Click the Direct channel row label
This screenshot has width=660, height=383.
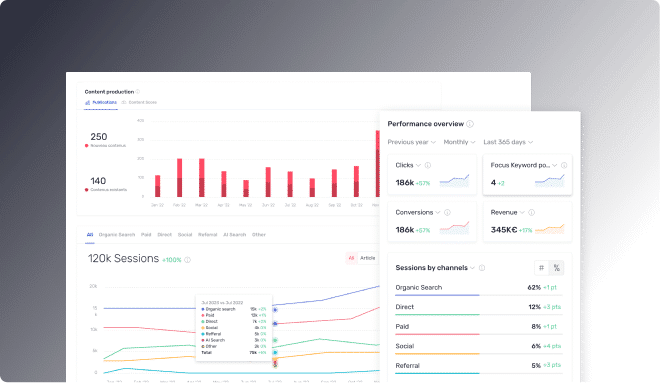click(405, 307)
